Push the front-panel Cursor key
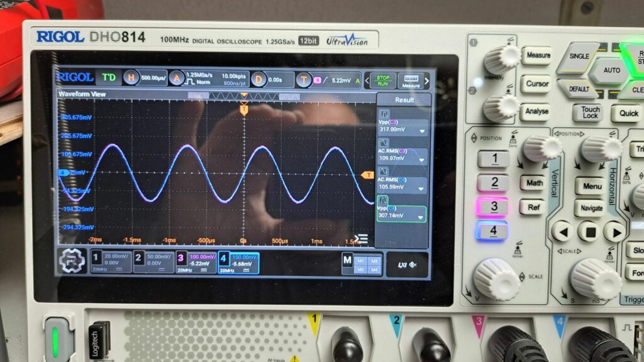This screenshot has height=362, width=644. 537,84
